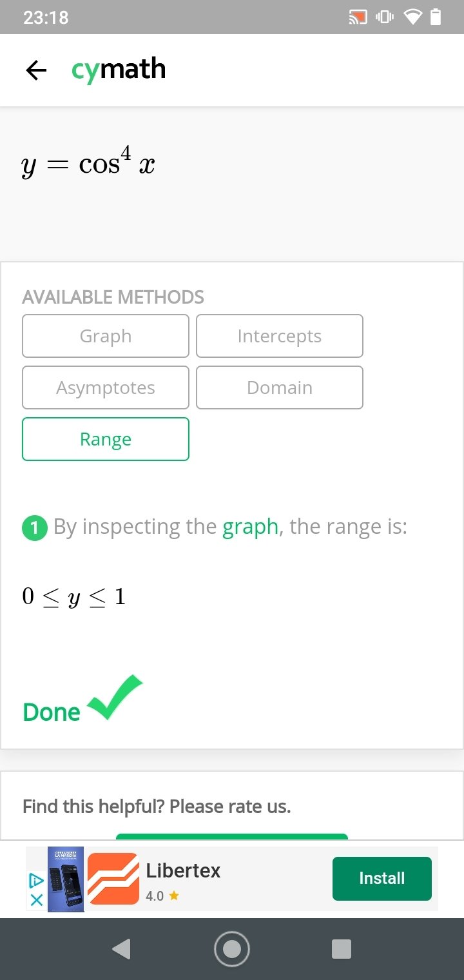Install the Libertex app
This screenshot has height=980, width=464.
click(382, 878)
